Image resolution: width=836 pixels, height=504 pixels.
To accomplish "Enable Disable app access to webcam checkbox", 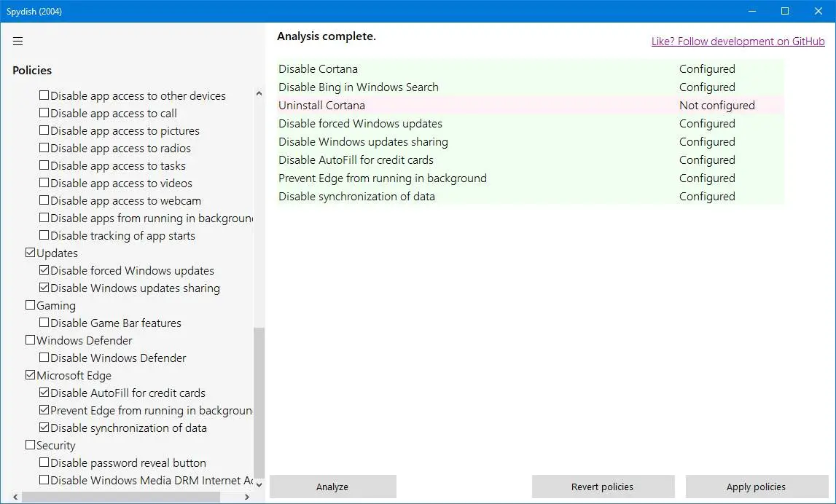I will (x=44, y=201).
